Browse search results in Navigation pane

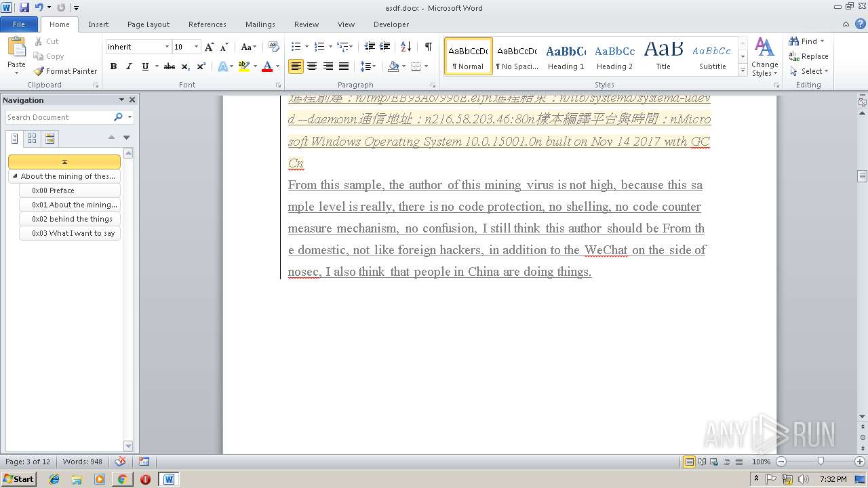pyautogui.click(x=50, y=138)
